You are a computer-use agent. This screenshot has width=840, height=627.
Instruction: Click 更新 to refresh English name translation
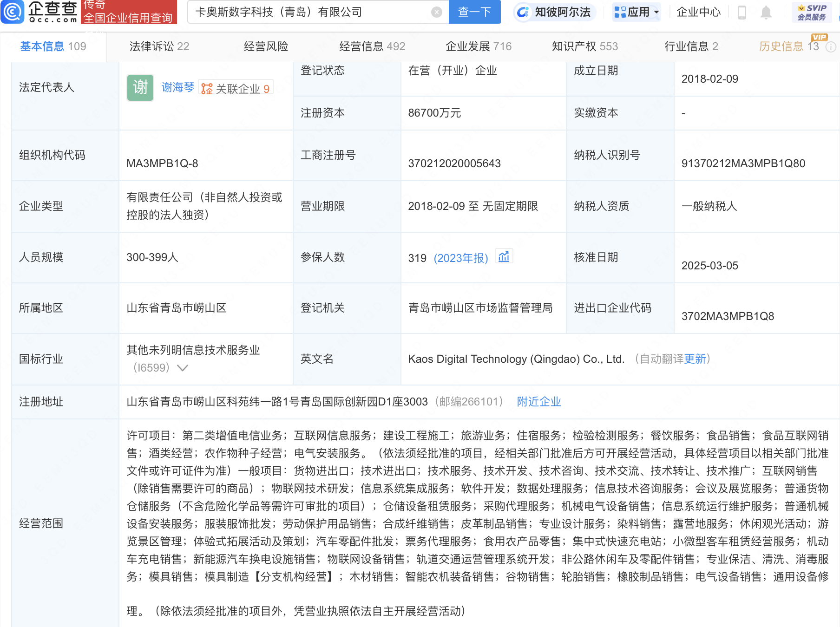(x=695, y=359)
